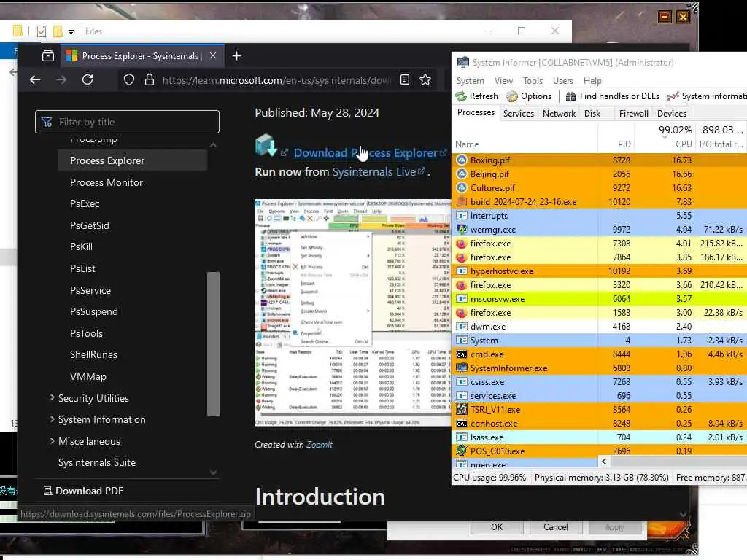The image size is (747, 560).
Task: Open the Users menu in System Informer
Action: coord(562,81)
